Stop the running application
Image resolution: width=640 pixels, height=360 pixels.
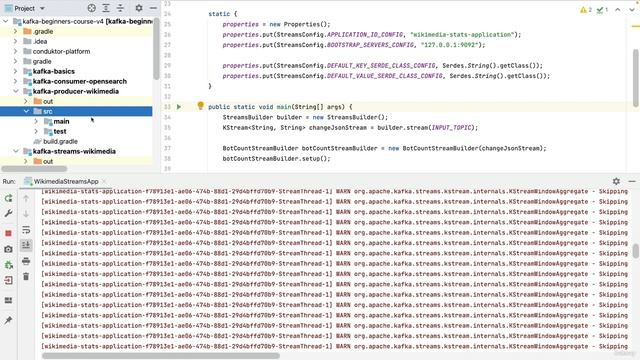point(8,233)
